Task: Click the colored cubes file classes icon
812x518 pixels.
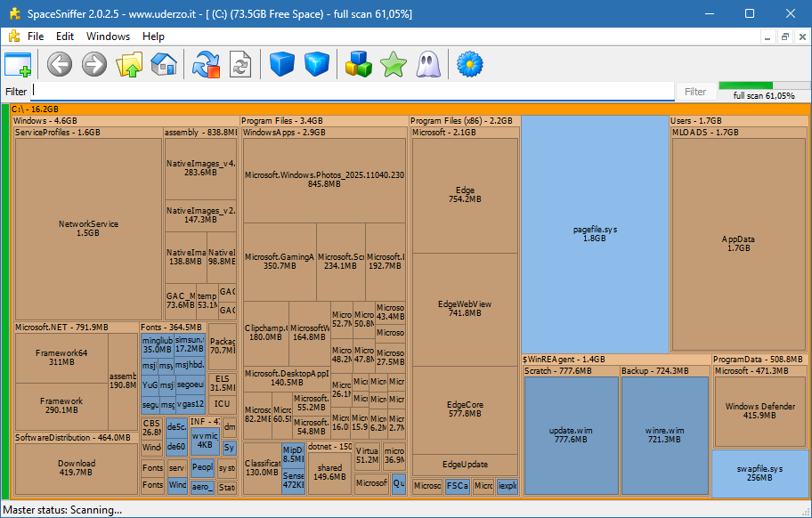Action: [358, 65]
